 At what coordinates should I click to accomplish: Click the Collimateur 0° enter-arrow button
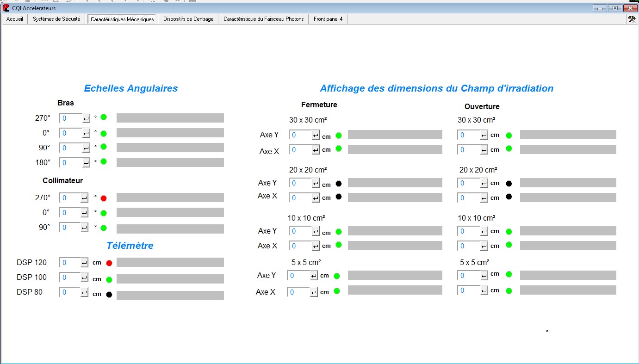(x=84, y=213)
